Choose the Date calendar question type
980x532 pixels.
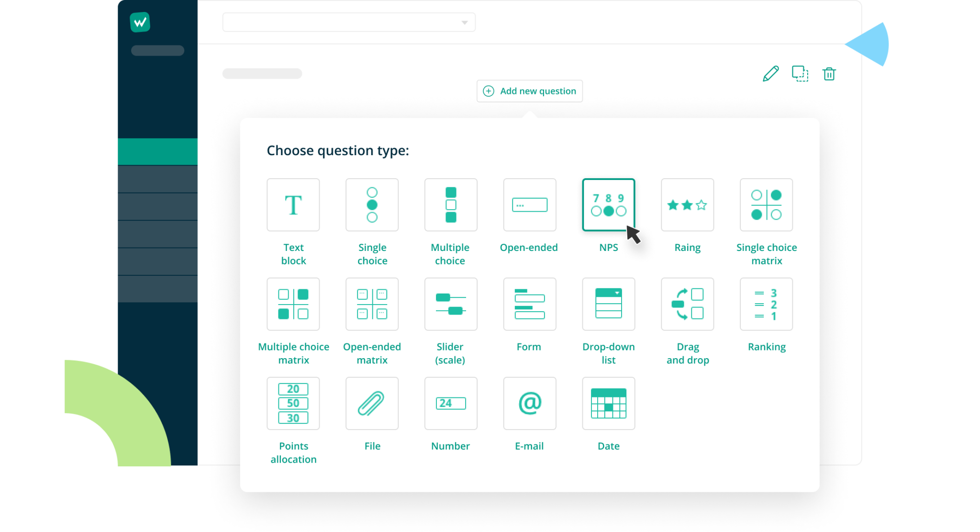[608, 403]
